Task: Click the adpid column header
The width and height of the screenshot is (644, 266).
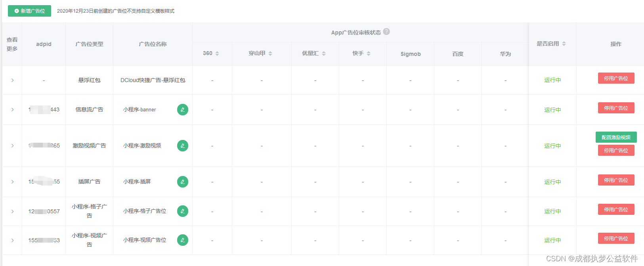Action: [44, 44]
